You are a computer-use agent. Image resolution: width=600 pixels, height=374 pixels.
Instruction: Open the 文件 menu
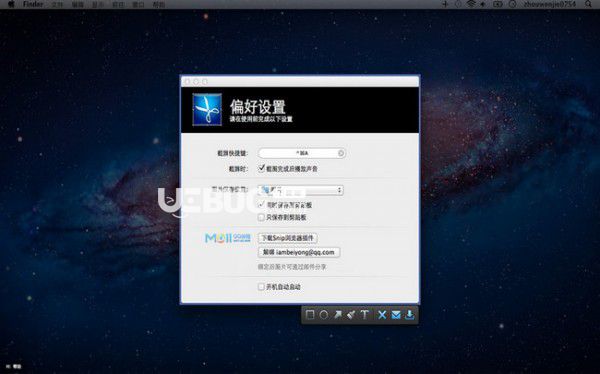(x=57, y=5)
